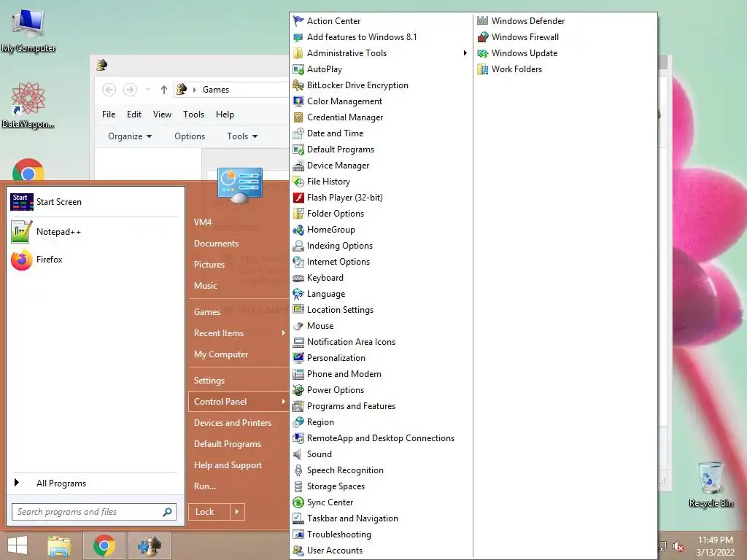
Task: Open Action Center flag icon
Action: 298,21
